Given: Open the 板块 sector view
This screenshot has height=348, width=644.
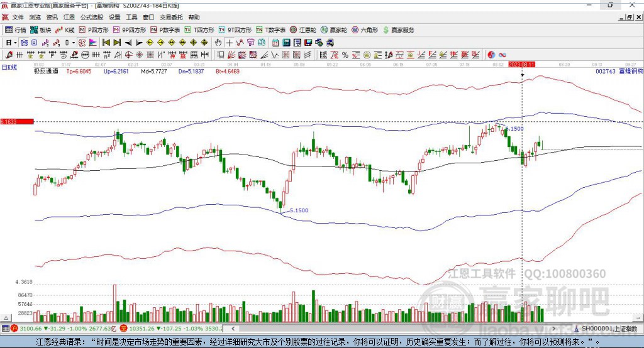Looking at the screenshot, I should tap(41, 30).
